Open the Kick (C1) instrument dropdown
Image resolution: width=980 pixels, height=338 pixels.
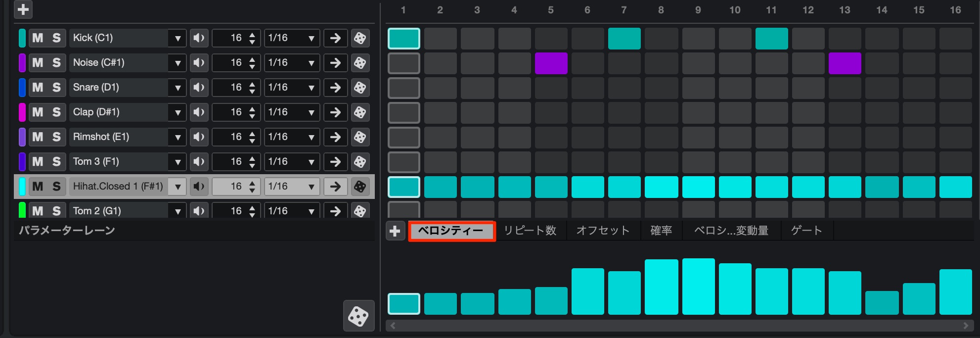tap(177, 38)
